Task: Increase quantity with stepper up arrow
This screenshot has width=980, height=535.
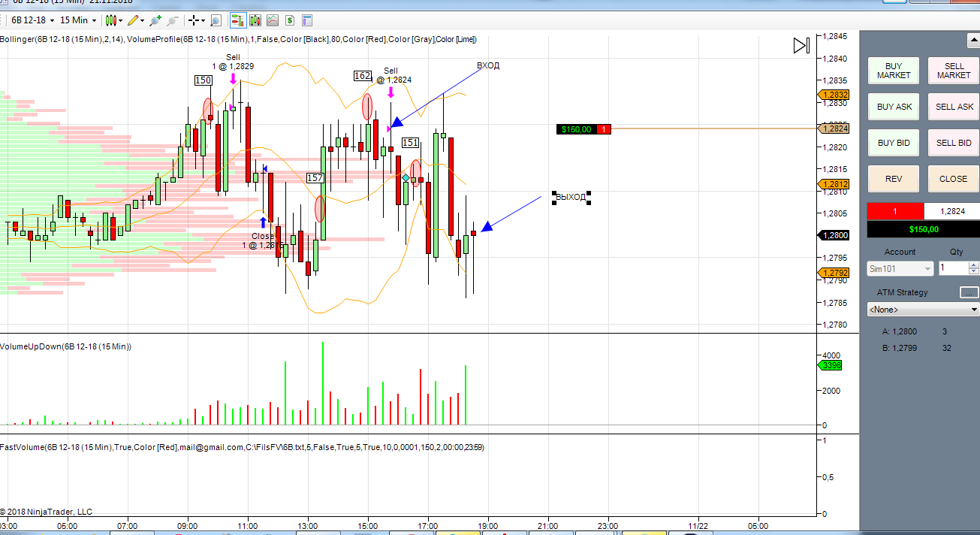Action: pos(974,264)
